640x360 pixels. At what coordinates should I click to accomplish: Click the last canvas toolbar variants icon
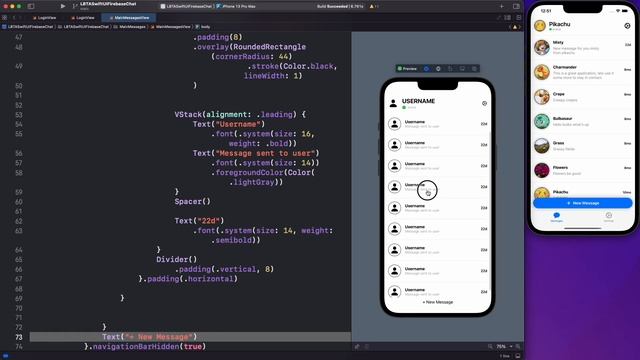(x=474, y=69)
